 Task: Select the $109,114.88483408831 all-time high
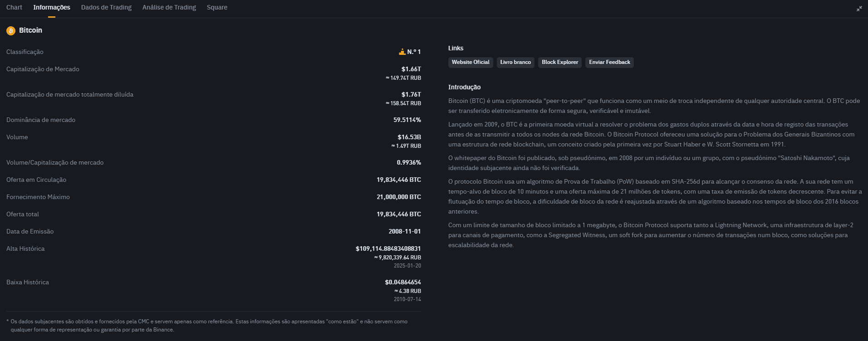[388, 248]
